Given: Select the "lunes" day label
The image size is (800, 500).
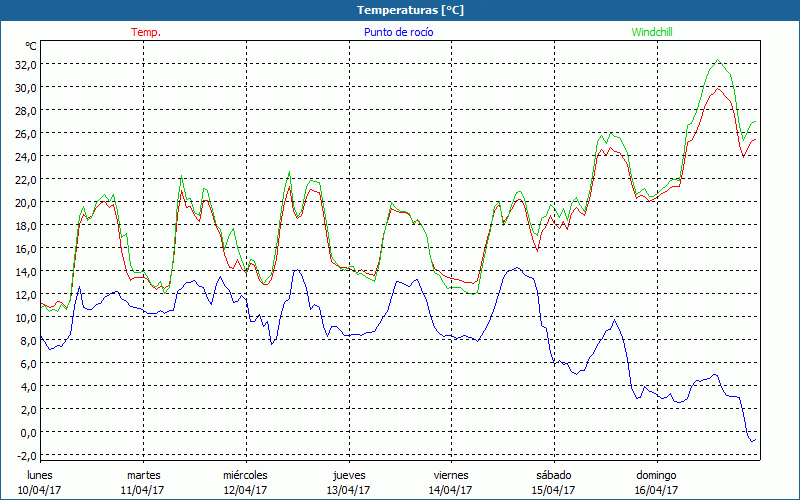Looking at the screenshot, I should click(40, 475).
